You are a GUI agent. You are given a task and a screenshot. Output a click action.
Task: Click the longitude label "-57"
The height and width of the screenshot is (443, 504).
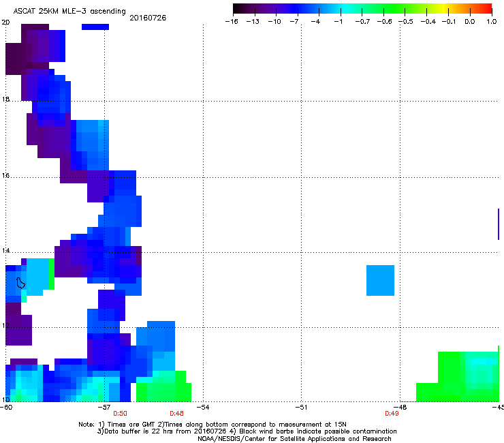pyautogui.click(x=104, y=408)
